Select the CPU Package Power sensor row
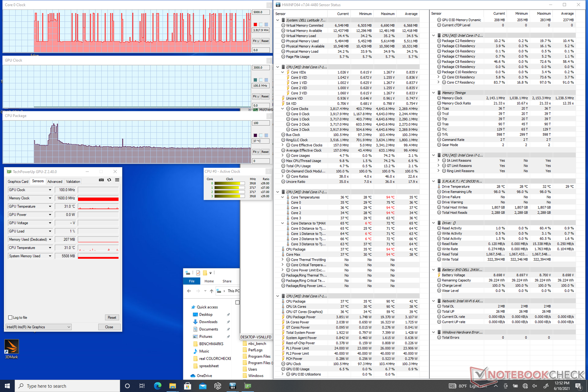This screenshot has height=392, width=588. [350, 317]
